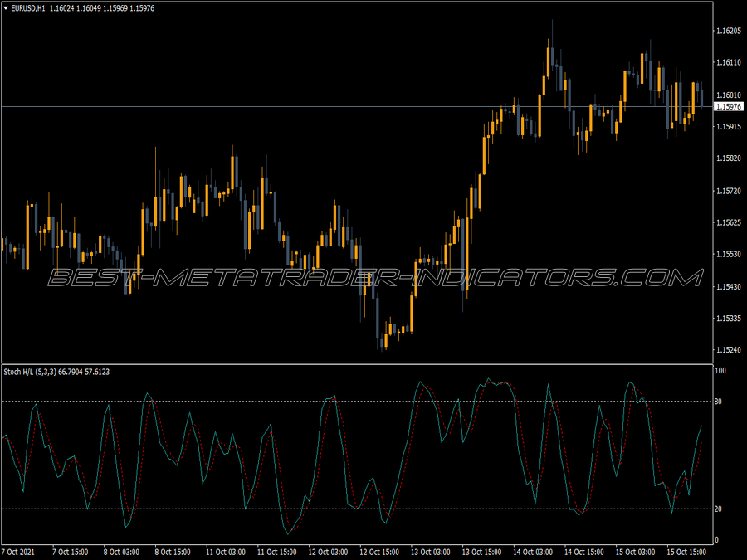Select the EURUSD,H1 symbol title text
The width and height of the screenshot is (747, 560).
[x=28, y=8]
